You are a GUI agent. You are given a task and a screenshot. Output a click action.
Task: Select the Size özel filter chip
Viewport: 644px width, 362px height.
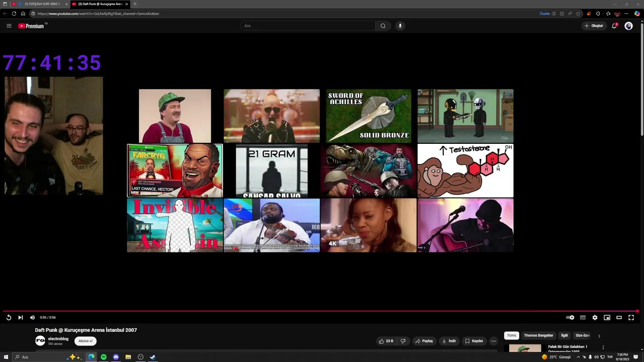[x=583, y=335]
